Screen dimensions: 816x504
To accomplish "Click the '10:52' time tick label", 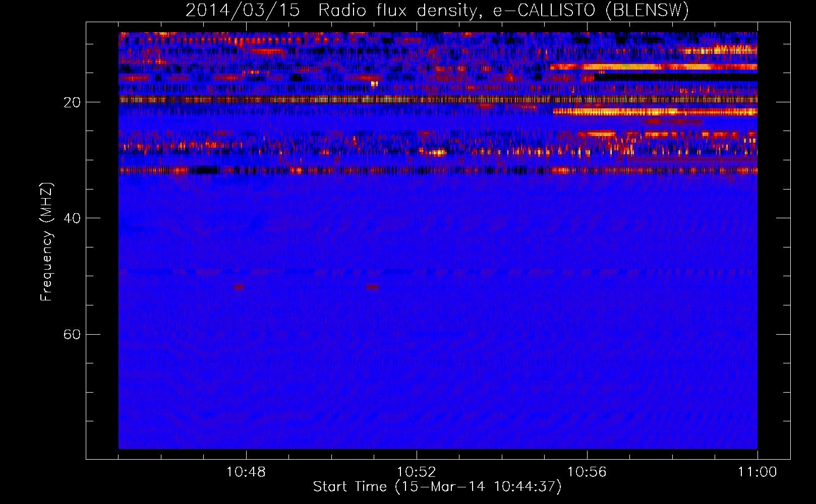I will pyautogui.click(x=417, y=472).
